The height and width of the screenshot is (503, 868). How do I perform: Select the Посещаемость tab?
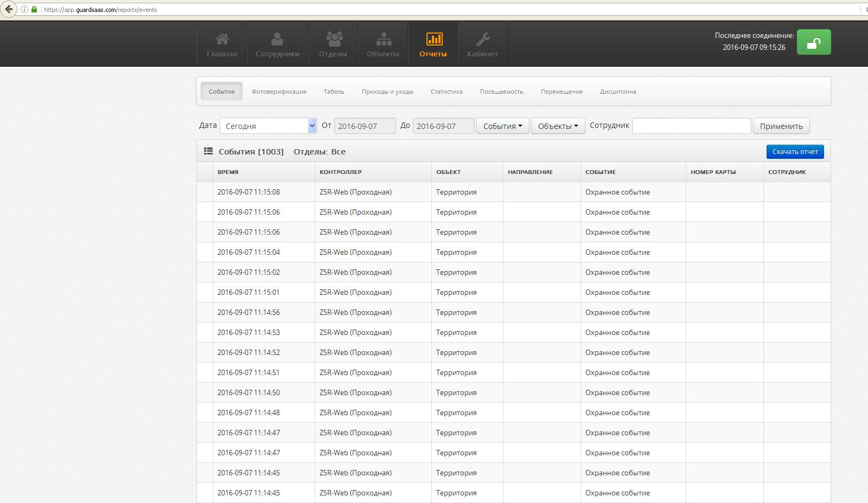[501, 92]
